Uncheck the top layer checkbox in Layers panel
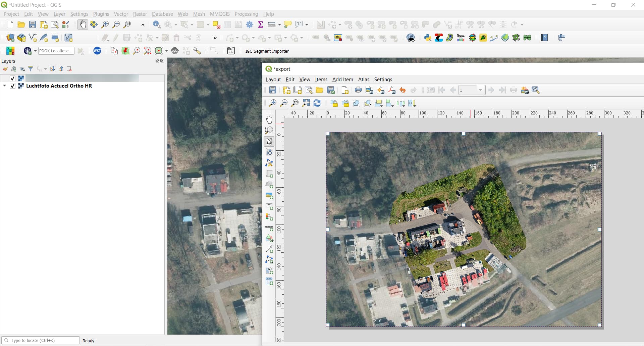Viewport: 644px width, 346px height. pyautogui.click(x=12, y=78)
